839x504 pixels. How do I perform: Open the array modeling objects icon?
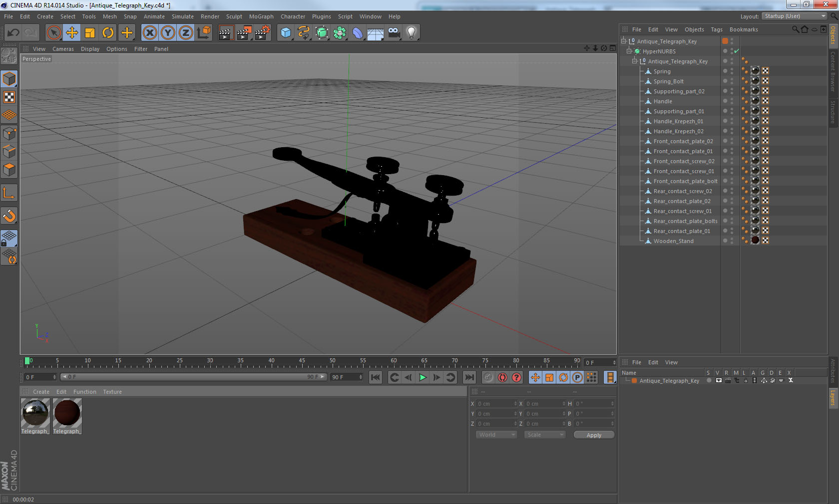click(x=340, y=33)
